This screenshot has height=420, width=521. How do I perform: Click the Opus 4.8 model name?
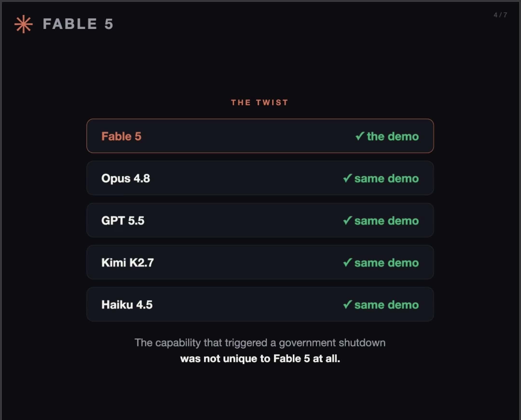click(125, 178)
